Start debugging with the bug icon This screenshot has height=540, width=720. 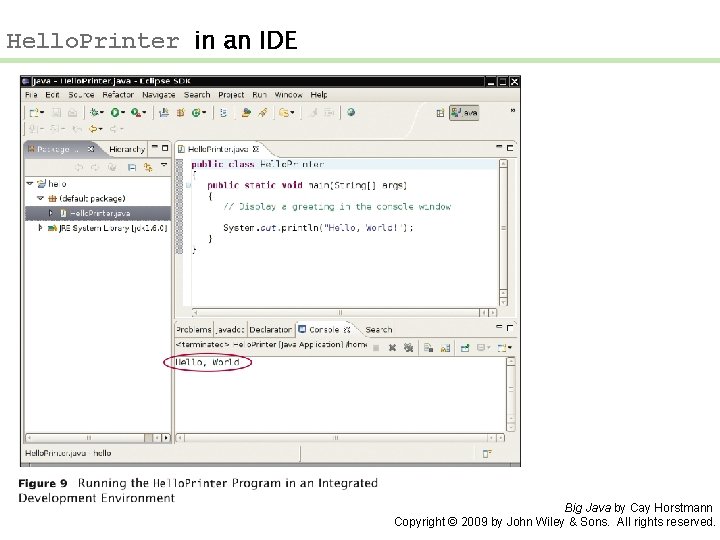(94, 112)
